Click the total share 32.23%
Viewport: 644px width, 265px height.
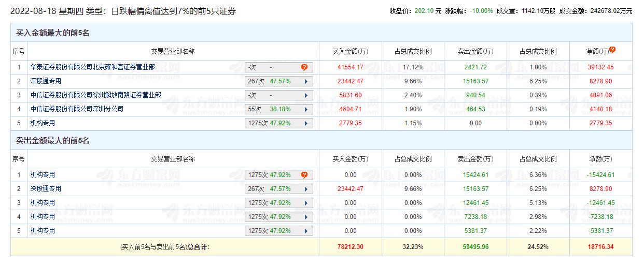[413, 247]
